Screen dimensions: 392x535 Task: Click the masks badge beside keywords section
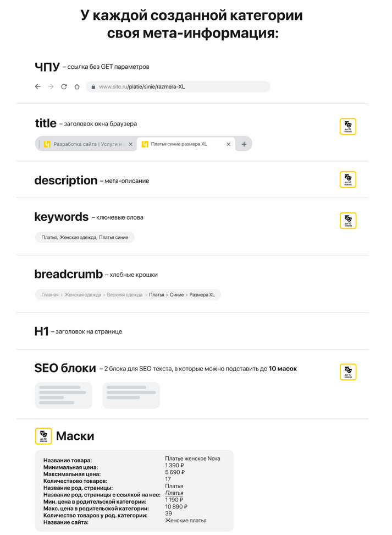pyautogui.click(x=347, y=220)
